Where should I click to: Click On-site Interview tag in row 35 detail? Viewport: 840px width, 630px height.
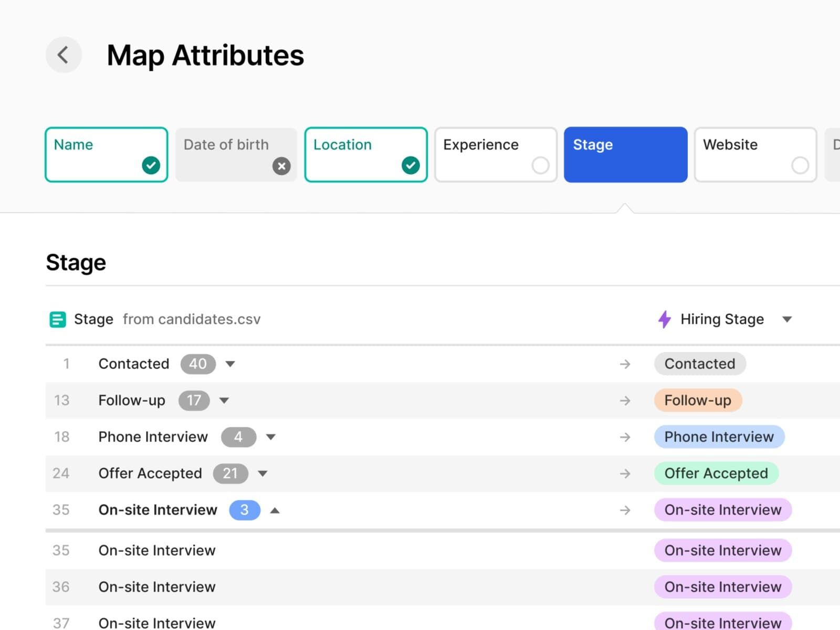[x=723, y=550]
